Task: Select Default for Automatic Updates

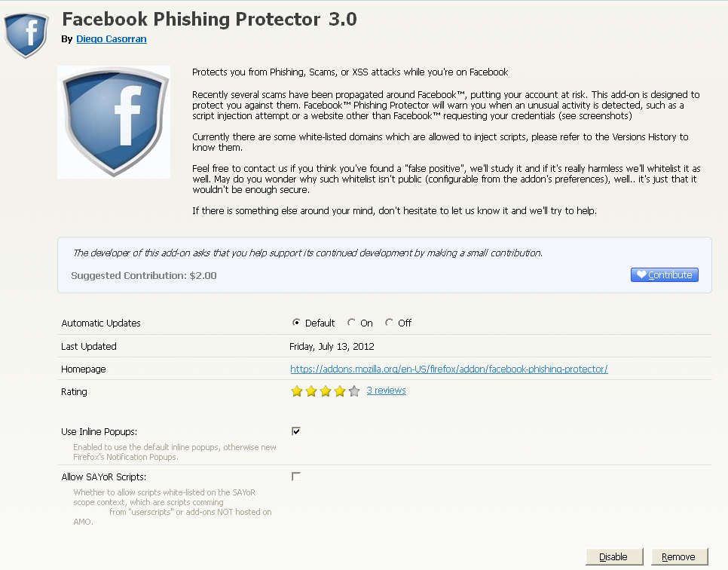Action: click(x=297, y=323)
